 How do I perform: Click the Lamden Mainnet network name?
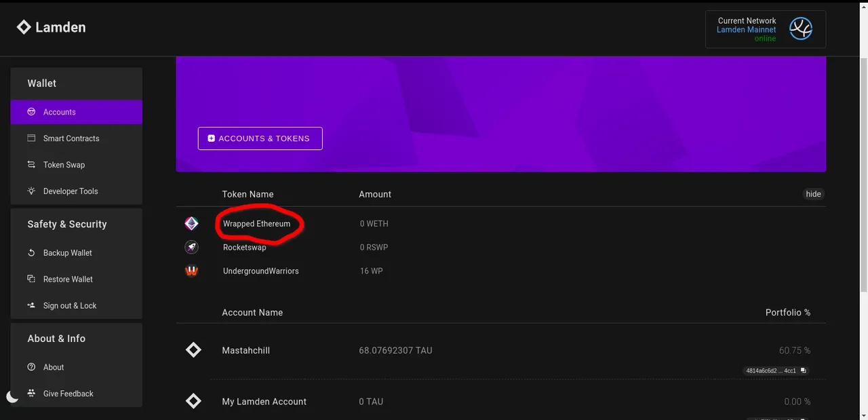coord(746,30)
